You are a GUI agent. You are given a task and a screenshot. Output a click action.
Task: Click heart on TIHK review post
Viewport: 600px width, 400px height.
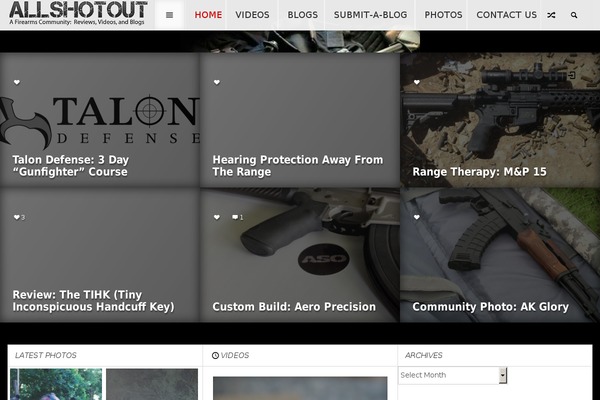pos(19,217)
